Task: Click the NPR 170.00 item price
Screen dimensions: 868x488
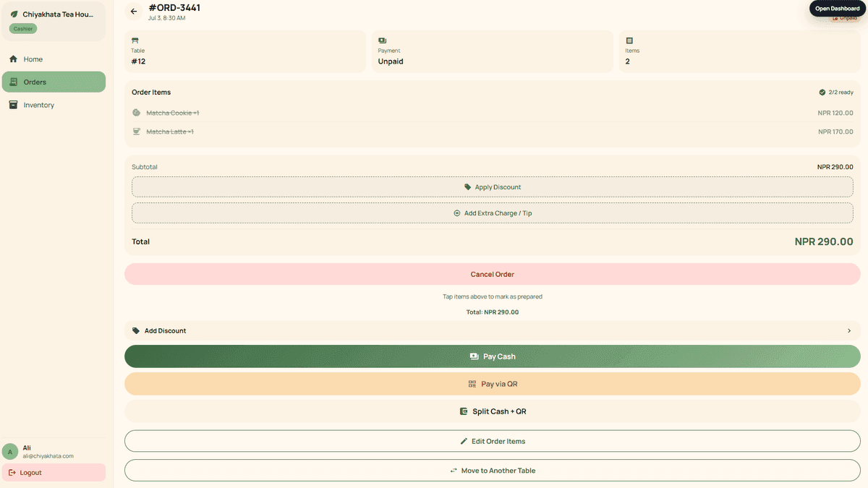Action: pos(835,132)
